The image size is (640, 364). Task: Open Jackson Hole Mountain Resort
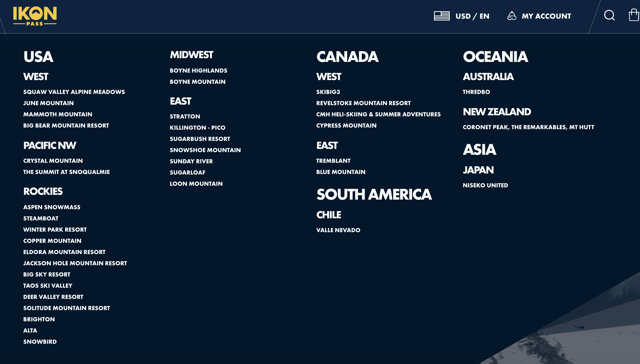75,263
